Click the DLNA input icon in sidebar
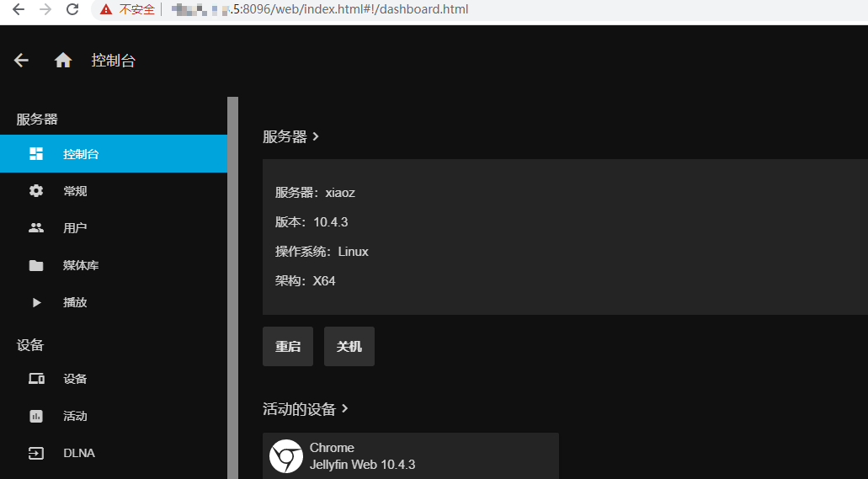Screen dimensions: 868x479 click(36, 453)
